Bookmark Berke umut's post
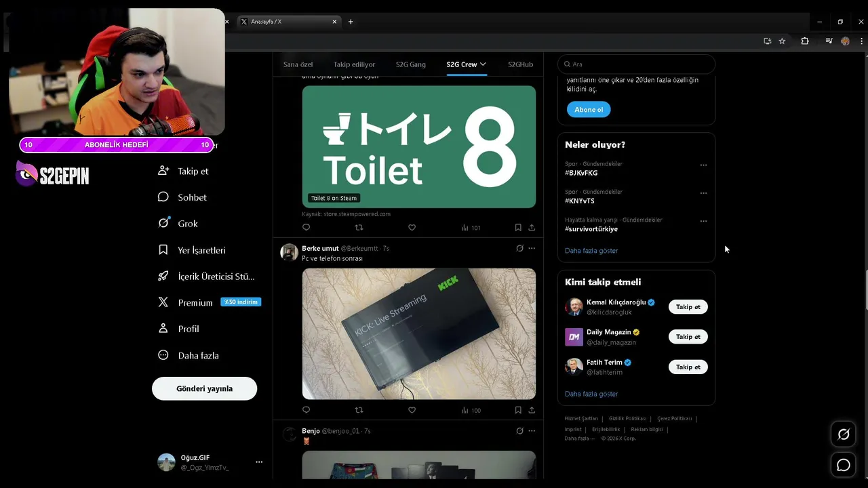 pyautogui.click(x=518, y=410)
